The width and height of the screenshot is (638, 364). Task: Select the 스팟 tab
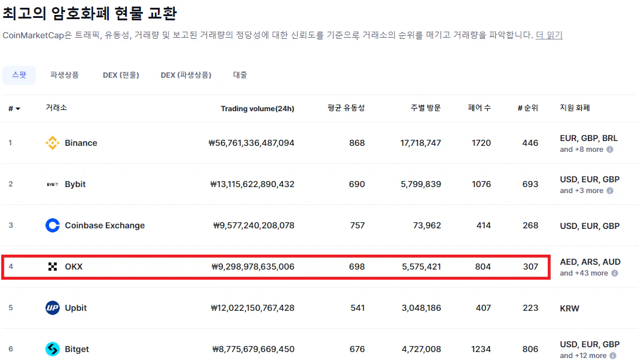(19, 75)
